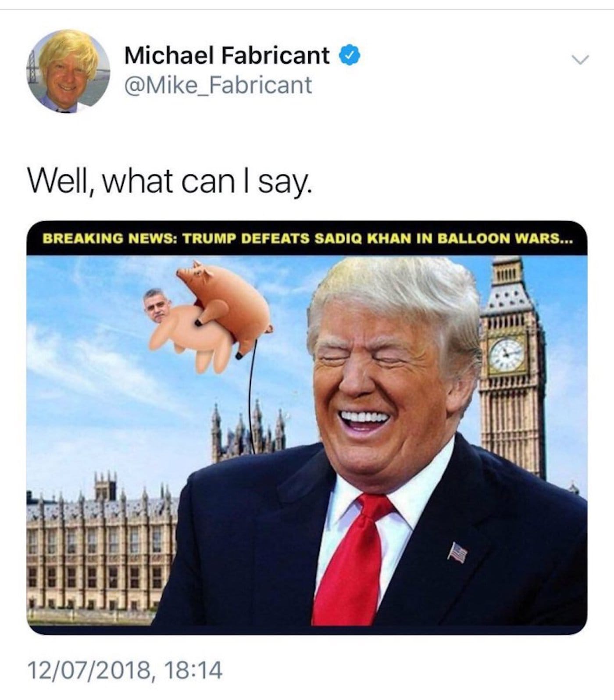Viewport: 614px width, 700px height.
Task: Select the tweet text "Well, what can I say."
Action: [170, 181]
